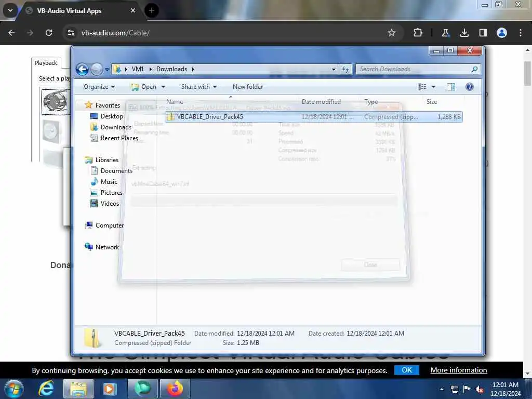Launch Internet Explorer from taskbar
This screenshot has width=532, height=399.
click(x=46, y=389)
